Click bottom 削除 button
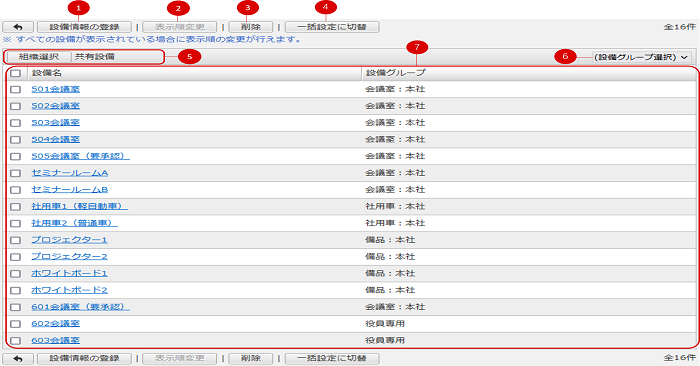700x366 pixels. coord(250,358)
